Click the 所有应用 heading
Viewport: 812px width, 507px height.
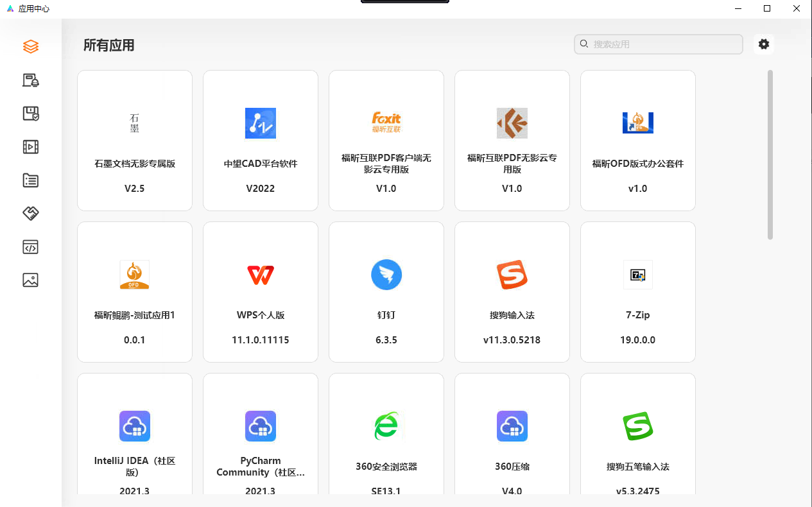[109, 46]
